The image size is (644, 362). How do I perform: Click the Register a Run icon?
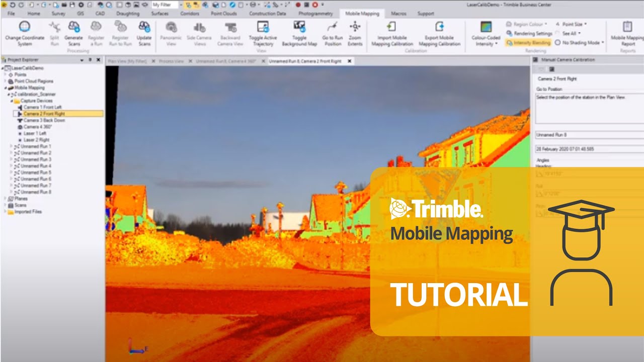(96, 27)
